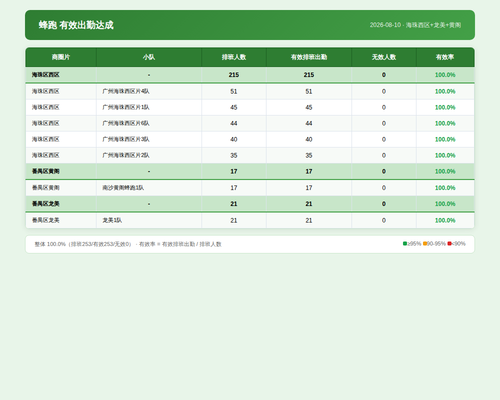Click the 100.0% rate for 龙美1队 row

(x=445, y=220)
